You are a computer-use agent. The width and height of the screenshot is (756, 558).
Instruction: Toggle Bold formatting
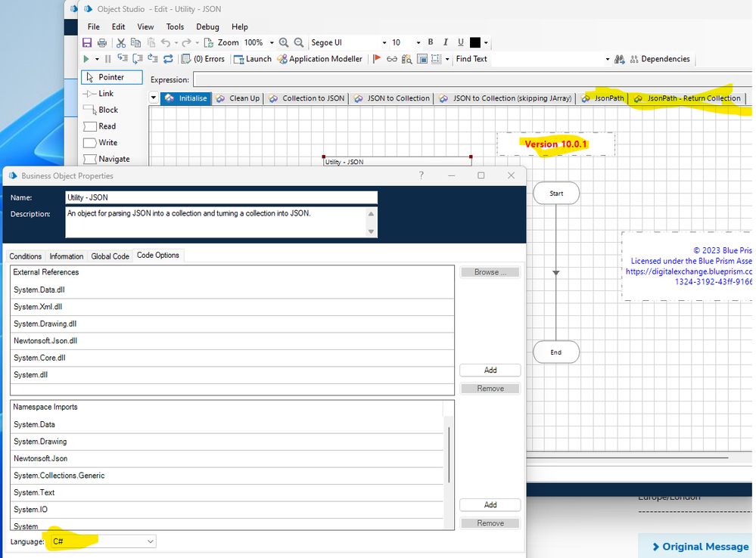click(431, 42)
